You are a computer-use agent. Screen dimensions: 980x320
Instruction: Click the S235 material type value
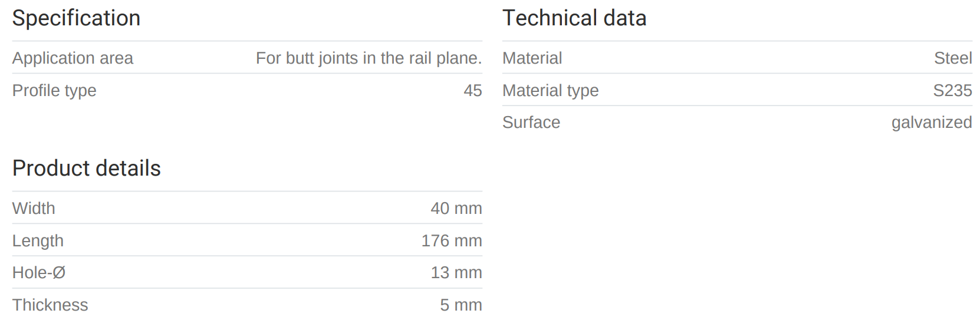tap(952, 91)
